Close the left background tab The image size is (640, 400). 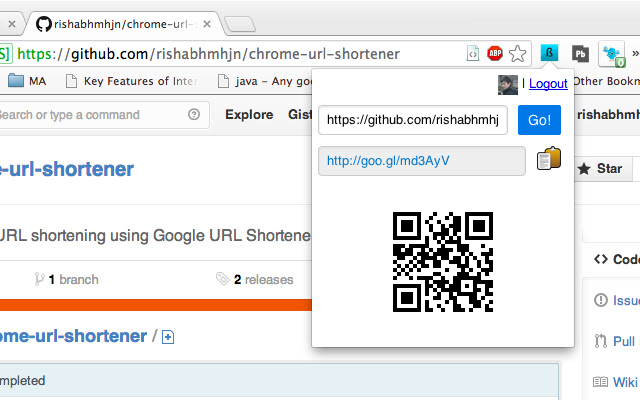12,24
